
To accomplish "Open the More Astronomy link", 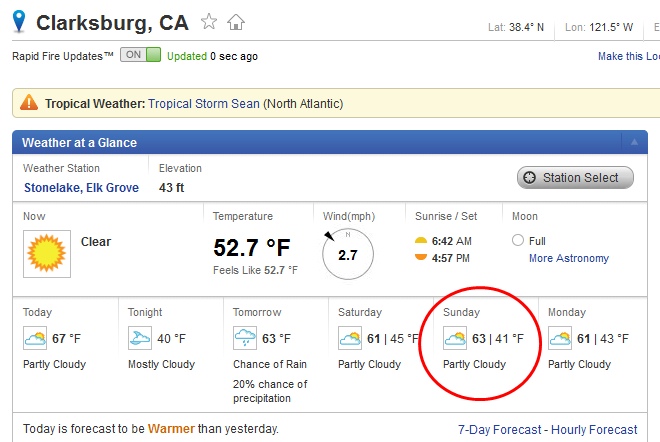I will [x=568, y=258].
